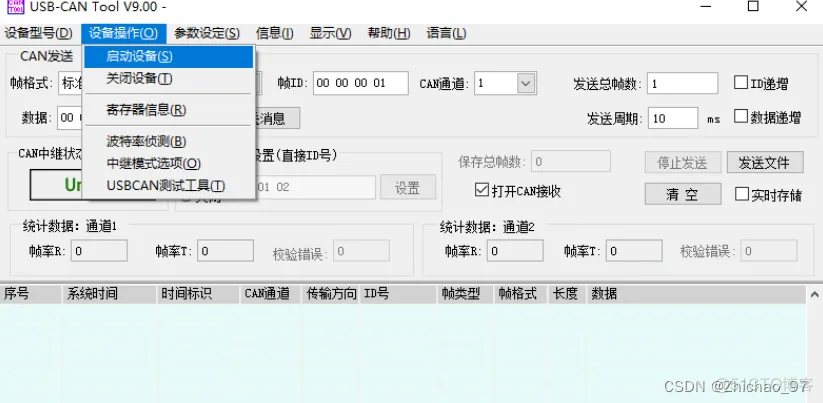The height and width of the screenshot is (403, 823).
Task: Click the 序号 column header
Action: coord(31,294)
